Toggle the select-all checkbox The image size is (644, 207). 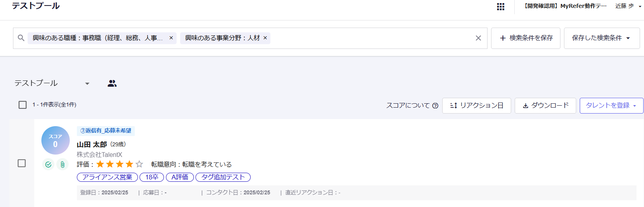tap(22, 105)
